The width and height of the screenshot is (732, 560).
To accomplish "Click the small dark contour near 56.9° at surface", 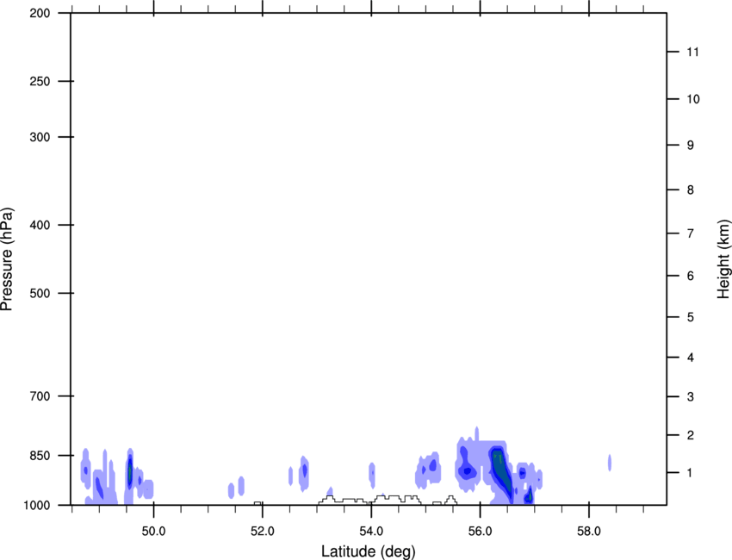I will 529,495.
